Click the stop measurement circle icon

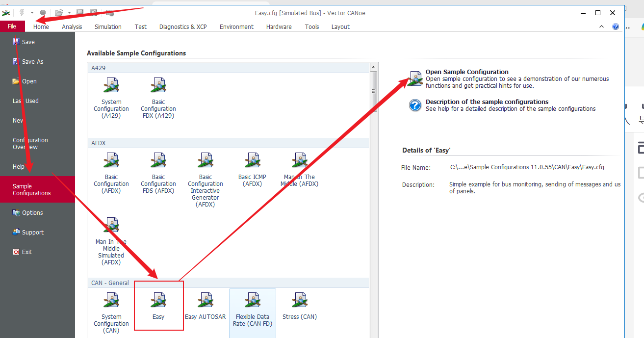tap(43, 13)
